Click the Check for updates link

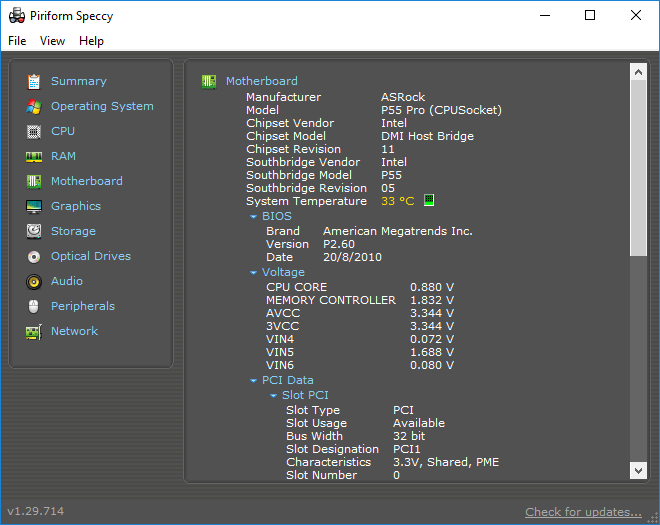pyautogui.click(x=583, y=512)
